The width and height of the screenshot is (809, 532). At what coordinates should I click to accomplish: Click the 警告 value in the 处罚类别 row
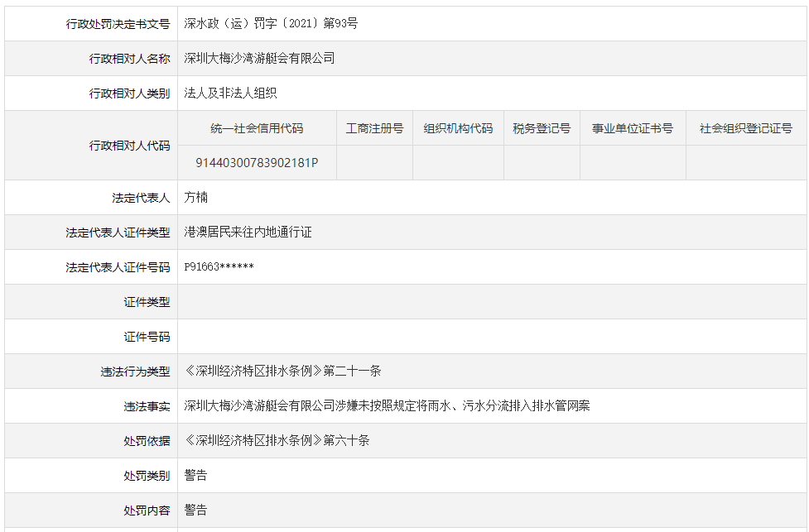pyautogui.click(x=195, y=475)
